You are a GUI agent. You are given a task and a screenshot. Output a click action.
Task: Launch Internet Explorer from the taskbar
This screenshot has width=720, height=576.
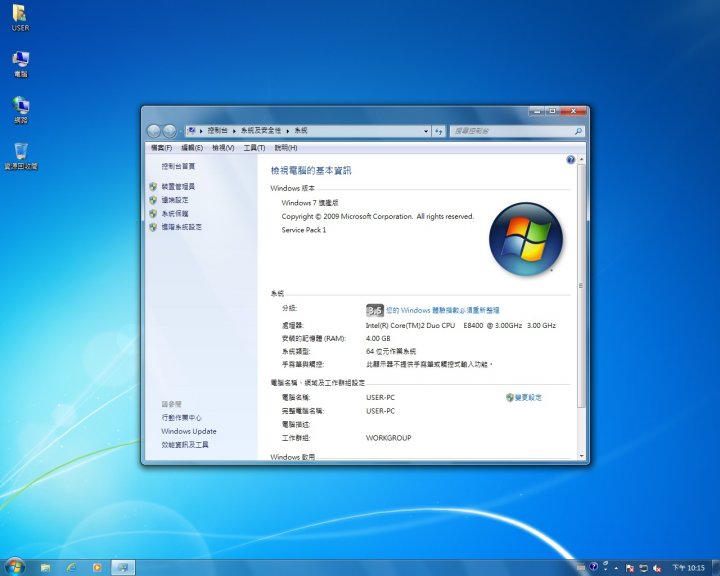click(x=71, y=568)
